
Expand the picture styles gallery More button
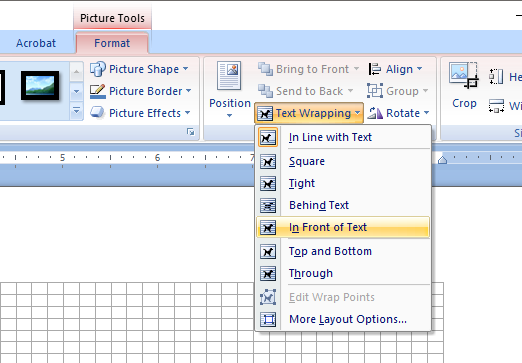pyautogui.click(x=76, y=111)
